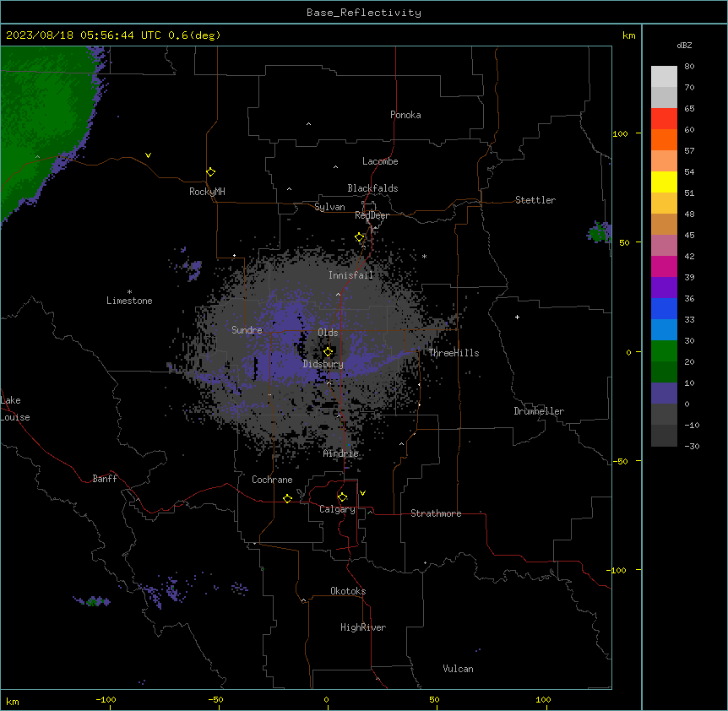This screenshot has width=728, height=711.
Task: Pick the magenta 39-42 dBZ legend swatch
Action: 664,266
